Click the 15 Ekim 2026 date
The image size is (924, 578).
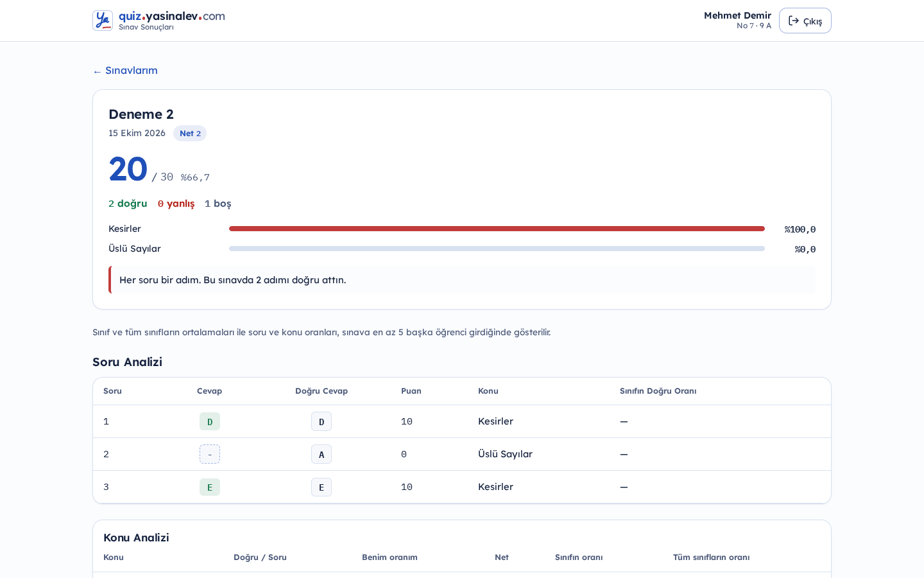[x=137, y=133]
